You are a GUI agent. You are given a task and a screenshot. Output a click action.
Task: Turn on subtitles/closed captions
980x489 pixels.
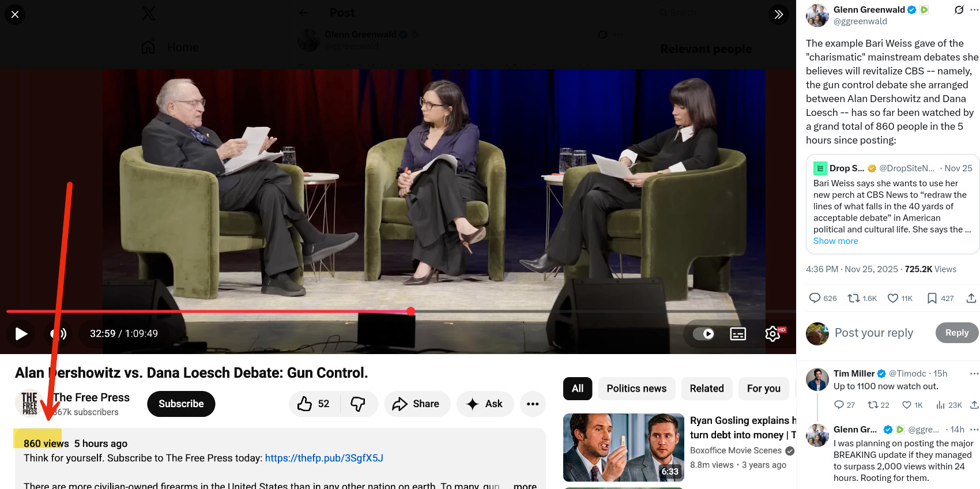point(738,334)
